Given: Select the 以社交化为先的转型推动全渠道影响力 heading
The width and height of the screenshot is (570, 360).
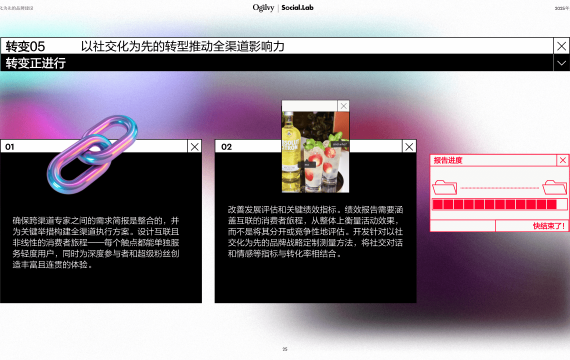Looking at the screenshot, I should [182, 46].
